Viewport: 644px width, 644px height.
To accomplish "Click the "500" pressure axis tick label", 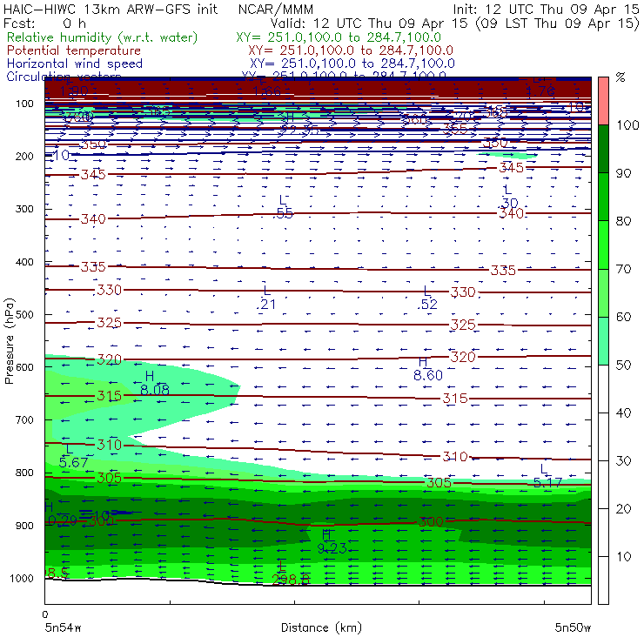I will 24,315.
